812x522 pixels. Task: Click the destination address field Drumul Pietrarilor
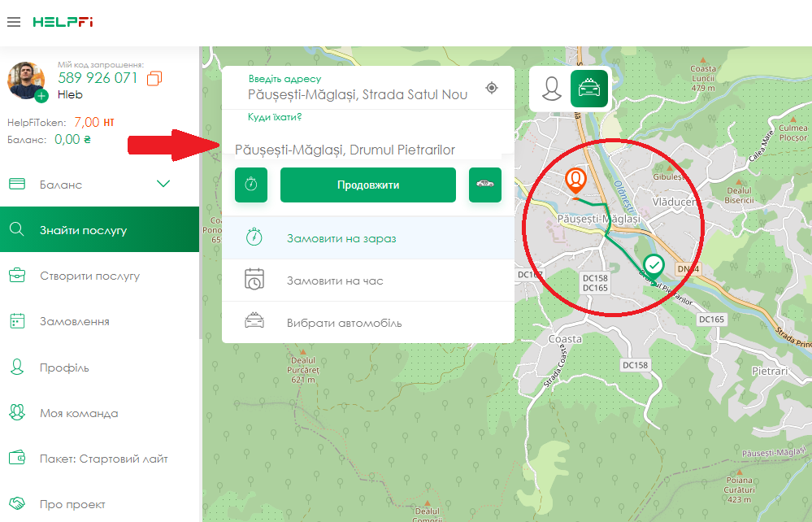345,150
